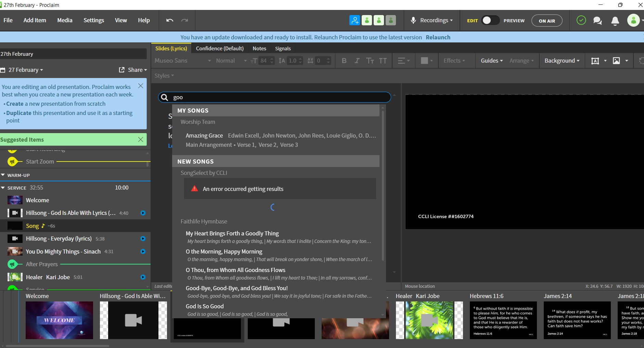644x348 pixels.
Task: Click blue play icon beside Healer Kari Jobe
Action: click(143, 277)
